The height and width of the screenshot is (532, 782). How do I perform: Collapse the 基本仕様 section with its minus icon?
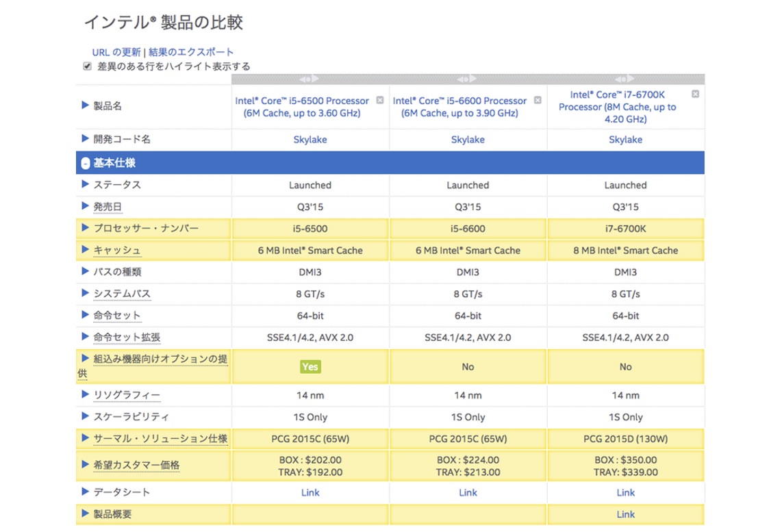point(86,163)
